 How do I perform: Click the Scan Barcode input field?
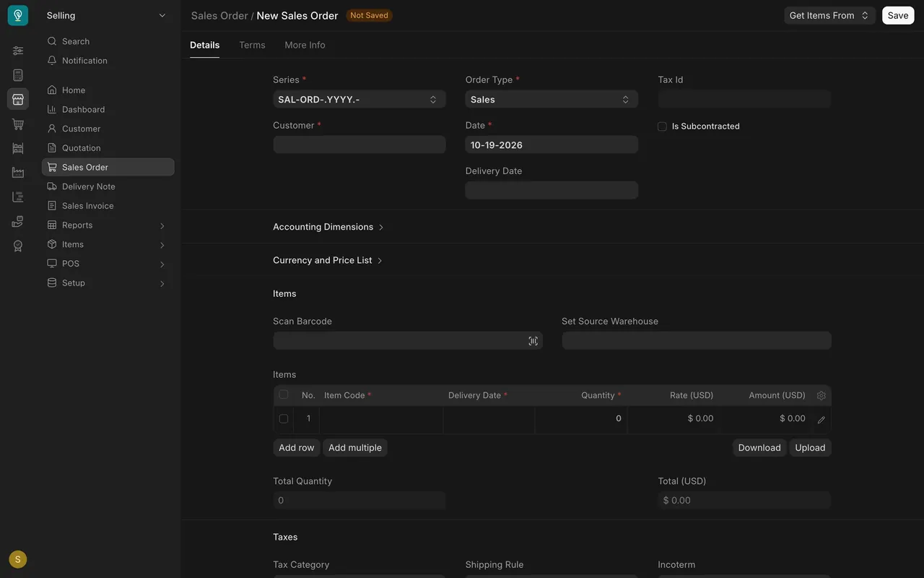click(x=408, y=340)
